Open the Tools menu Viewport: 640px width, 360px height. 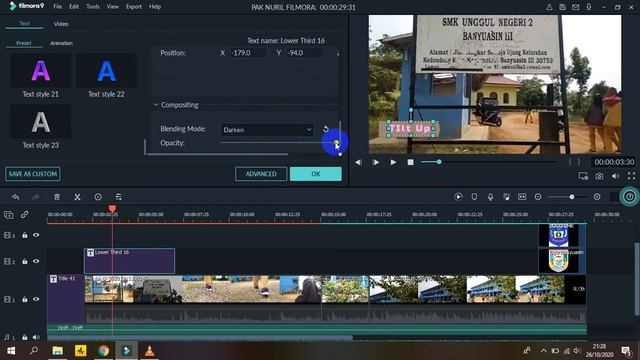pos(93,7)
